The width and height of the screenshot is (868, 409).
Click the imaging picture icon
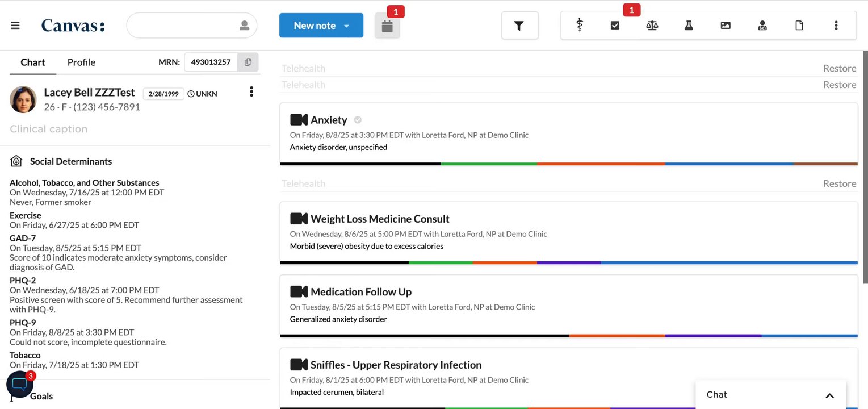pyautogui.click(x=726, y=26)
